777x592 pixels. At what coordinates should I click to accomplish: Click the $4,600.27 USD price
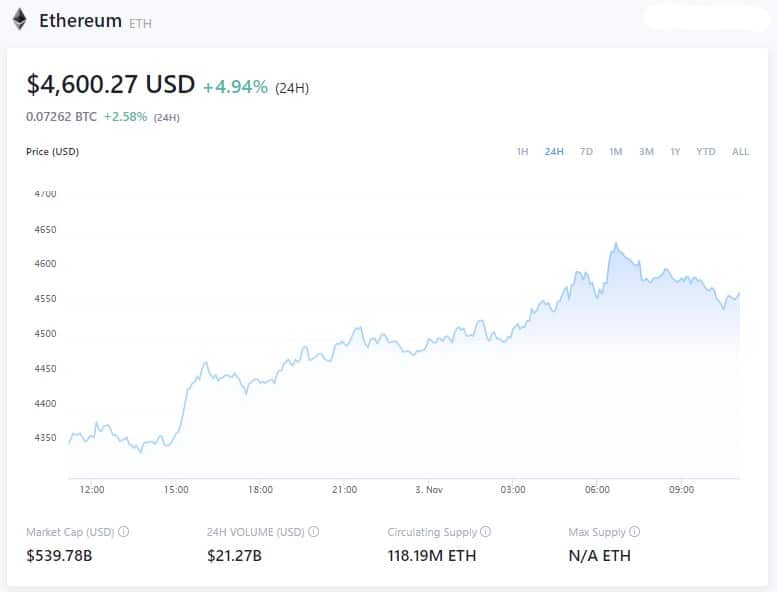click(111, 84)
